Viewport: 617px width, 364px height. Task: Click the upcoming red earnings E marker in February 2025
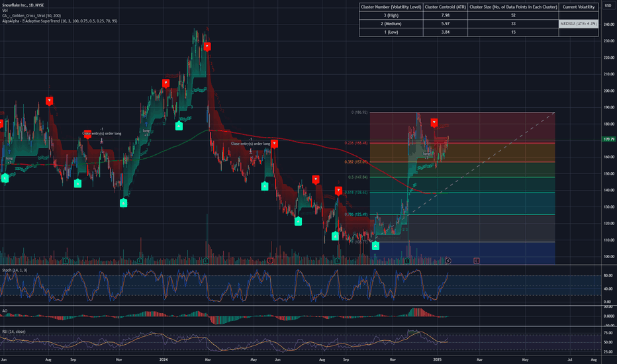477,261
